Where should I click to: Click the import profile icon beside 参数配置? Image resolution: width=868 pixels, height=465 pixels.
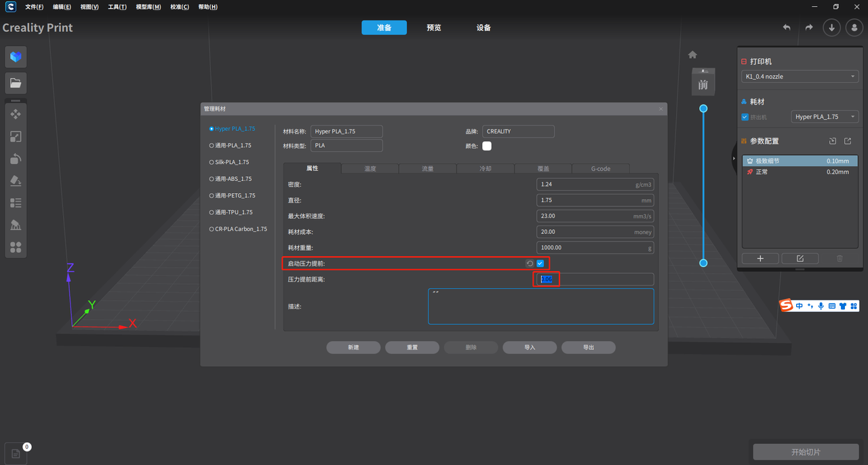(x=833, y=141)
